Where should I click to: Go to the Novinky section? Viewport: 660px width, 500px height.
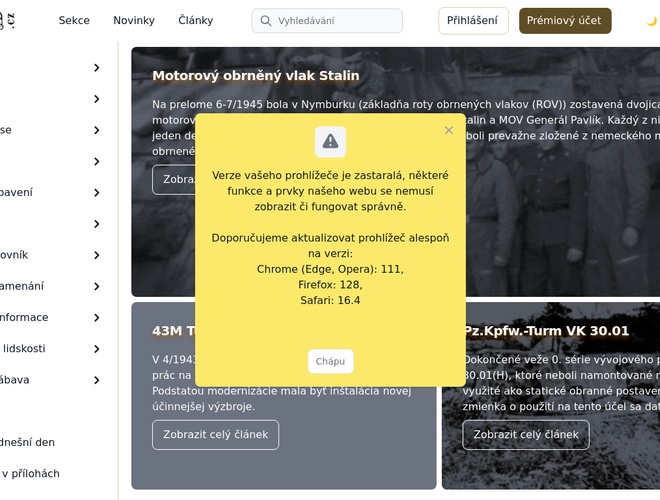tap(134, 21)
